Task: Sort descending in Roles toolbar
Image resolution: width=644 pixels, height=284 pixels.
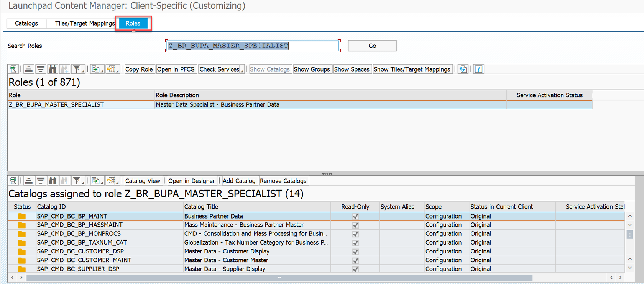Action: 41,69
